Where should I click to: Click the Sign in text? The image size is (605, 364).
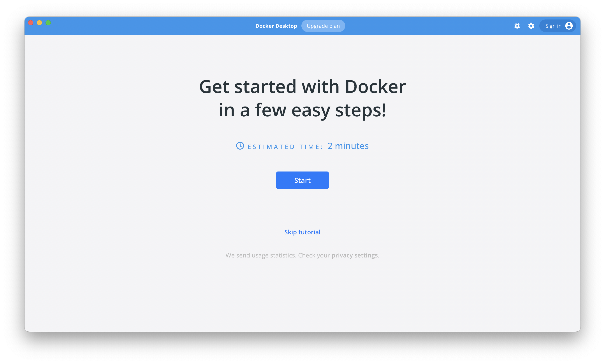pos(553,26)
